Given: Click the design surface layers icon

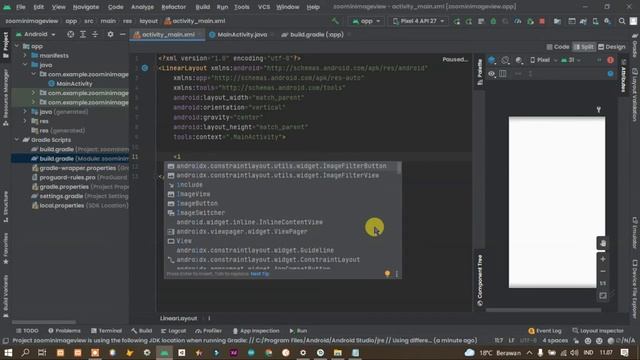Looking at the screenshot, I should pos(492,60).
